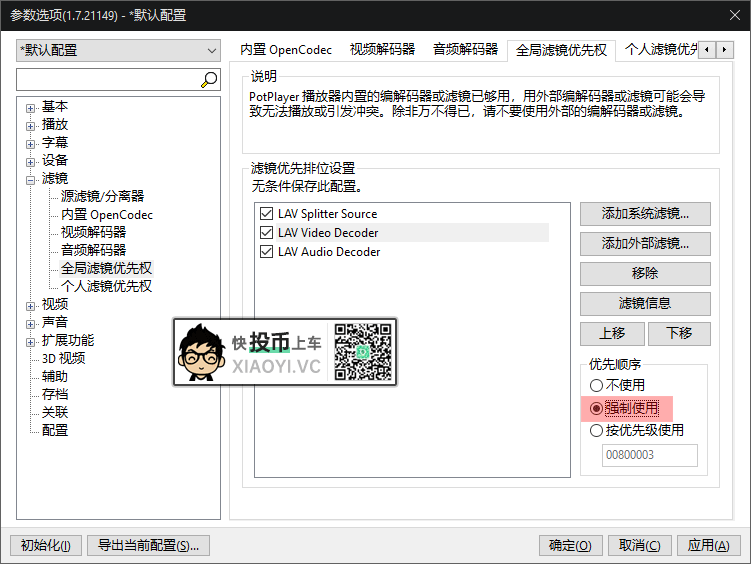This screenshot has width=751, height=564.
Task: Close the 参数选项 dialog
Action: point(735,15)
